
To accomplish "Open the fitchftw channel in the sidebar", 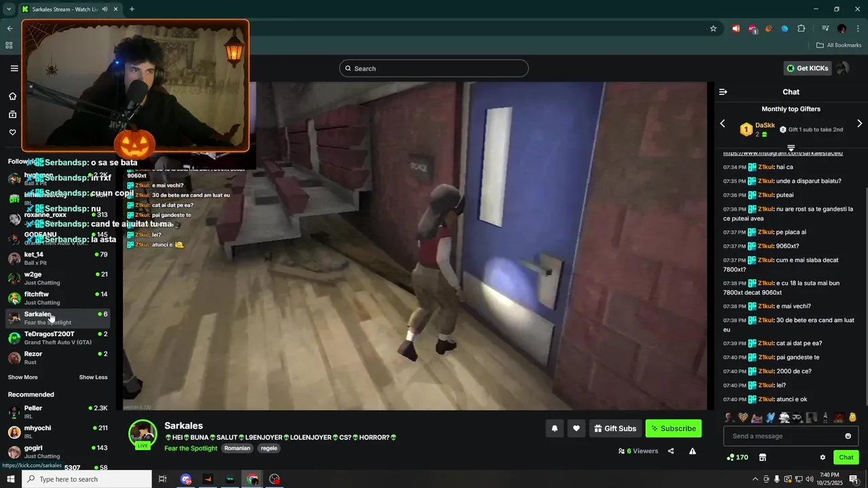I will click(x=58, y=298).
